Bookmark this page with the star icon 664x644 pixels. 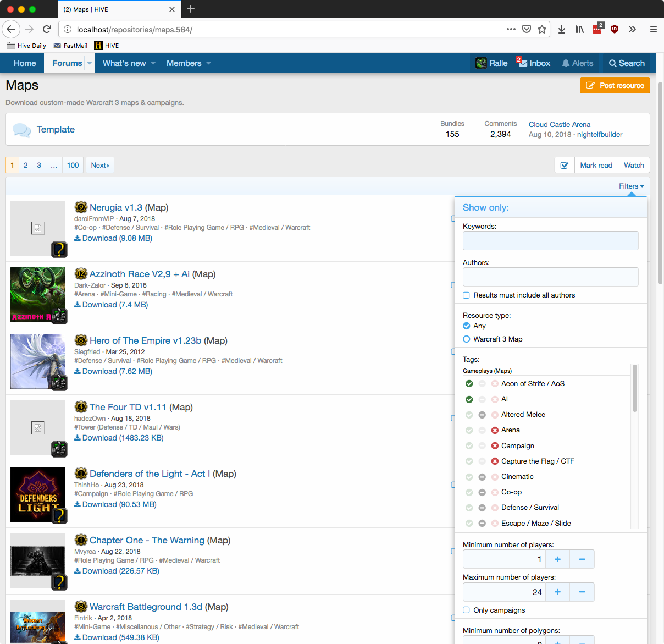tap(542, 29)
